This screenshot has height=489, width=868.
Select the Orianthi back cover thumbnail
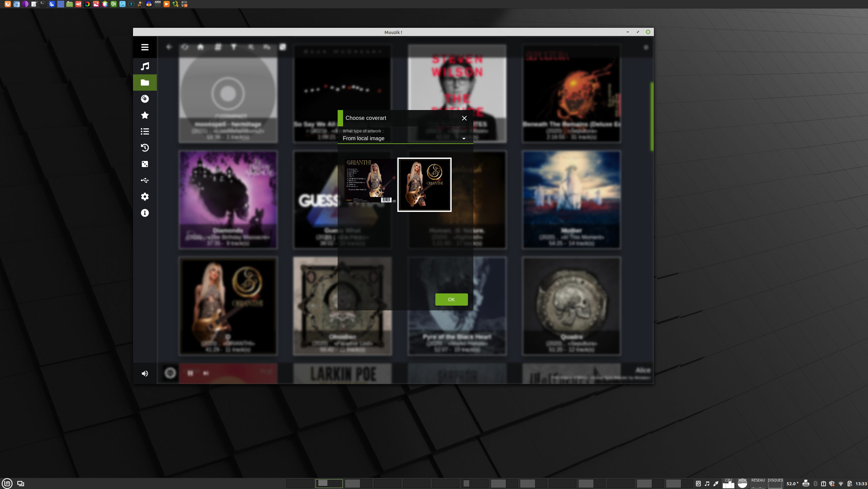click(x=370, y=181)
